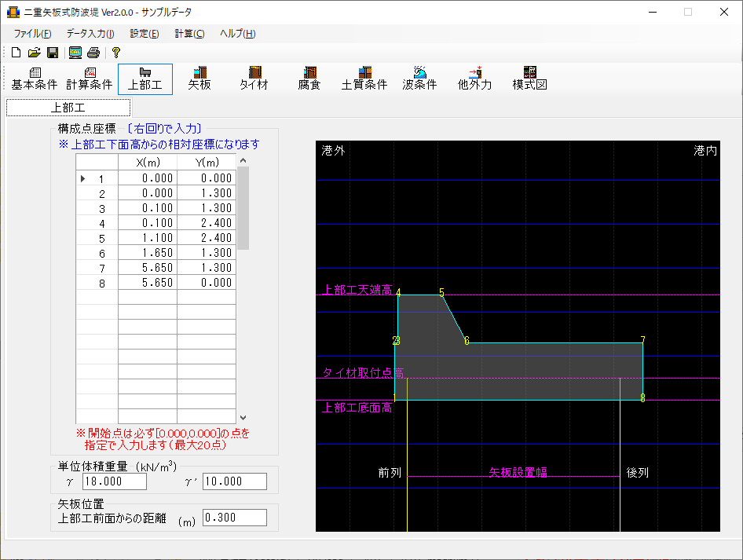Select row 7 header number
This screenshot has width=743, height=560.
click(x=97, y=268)
